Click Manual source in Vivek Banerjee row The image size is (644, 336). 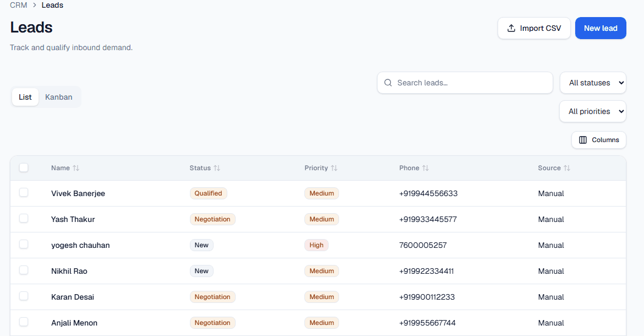point(551,193)
